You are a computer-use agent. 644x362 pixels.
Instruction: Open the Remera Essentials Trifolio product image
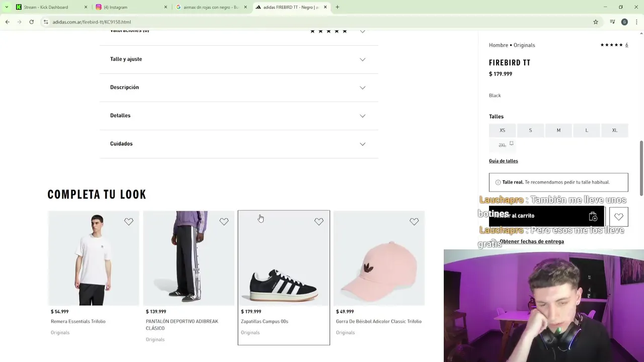coord(94,258)
